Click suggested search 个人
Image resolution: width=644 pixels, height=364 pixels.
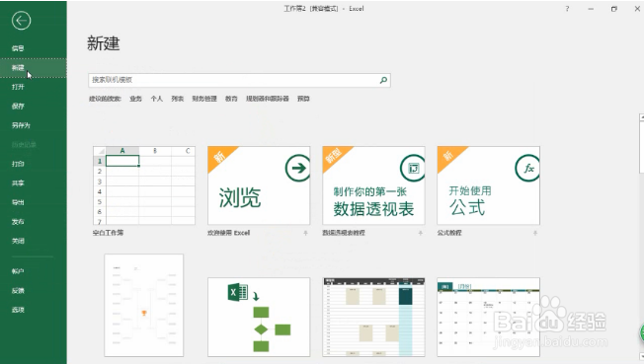tap(156, 99)
